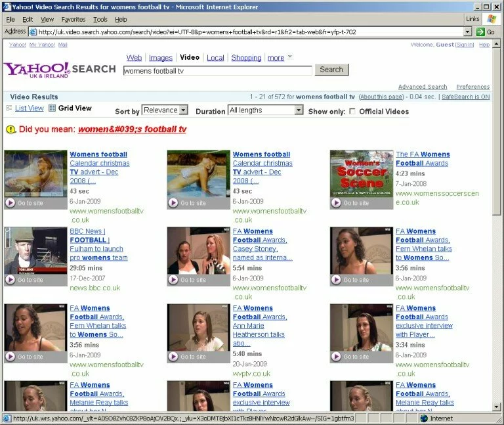Click the Search button
This screenshot has width=504, height=425.
pyautogui.click(x=331, y=70)
